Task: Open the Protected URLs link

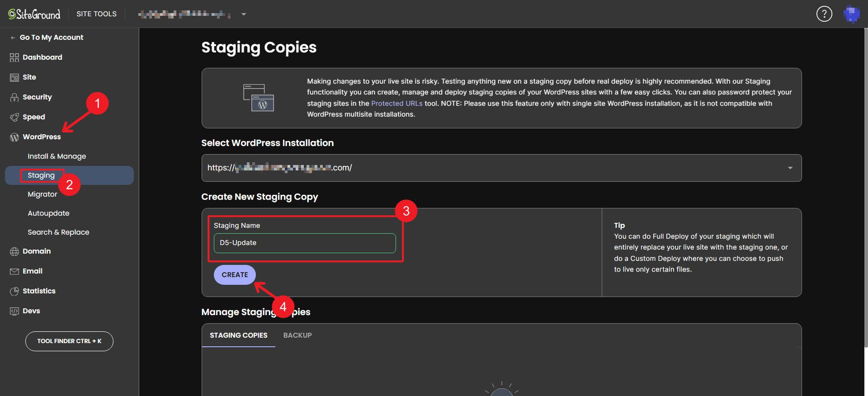Action: point(397,103)
